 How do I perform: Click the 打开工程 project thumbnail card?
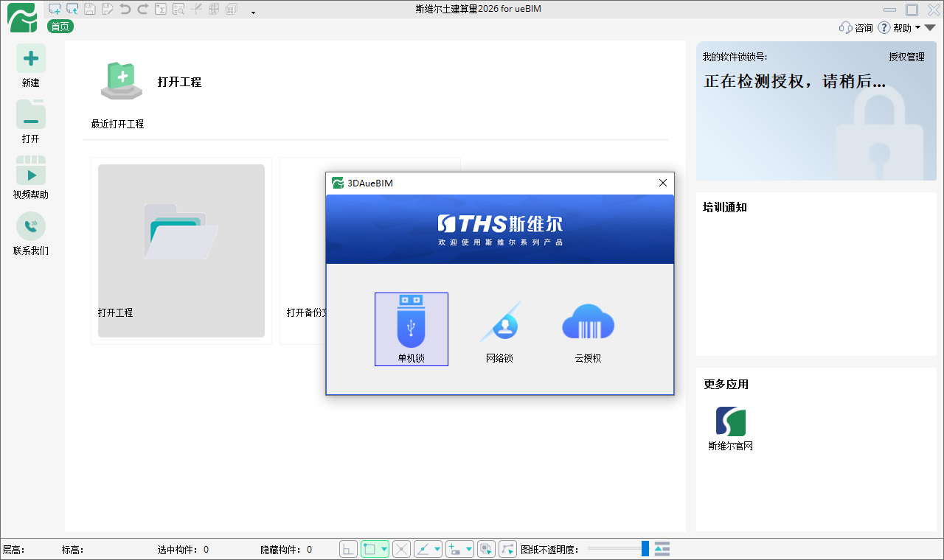click(181, 251)
